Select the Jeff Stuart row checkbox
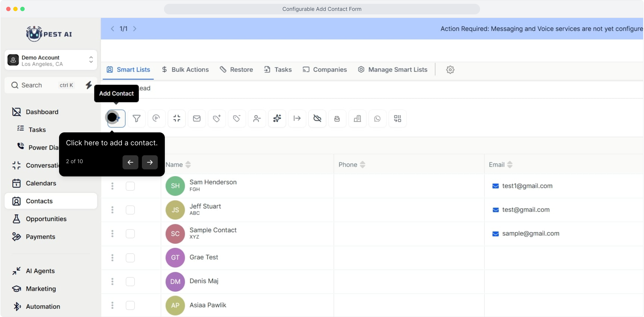This screenshot has width=644, height=317. click(130, 210)
